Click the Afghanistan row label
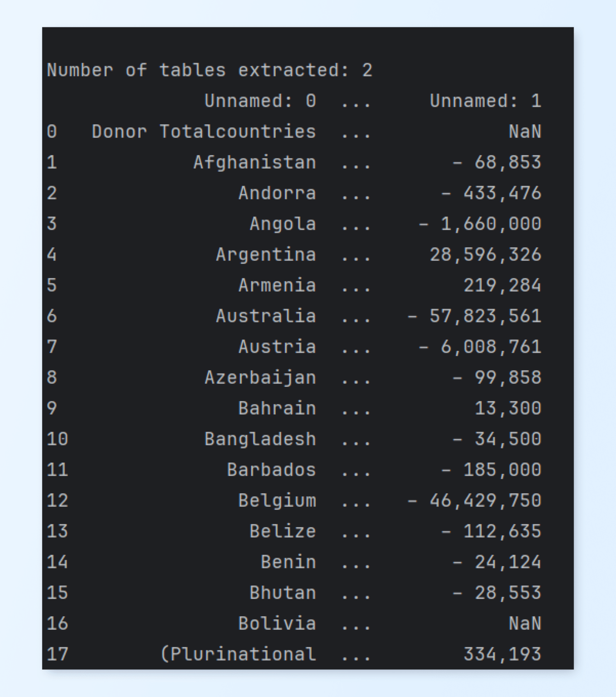 (x=254, y=162)
